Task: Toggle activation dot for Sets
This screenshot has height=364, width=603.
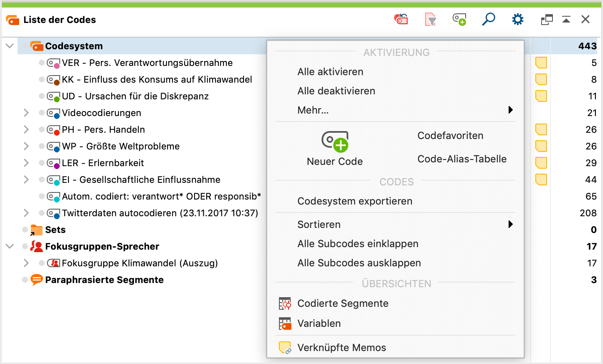Action: pyautogui.click(x=25, y=230)
